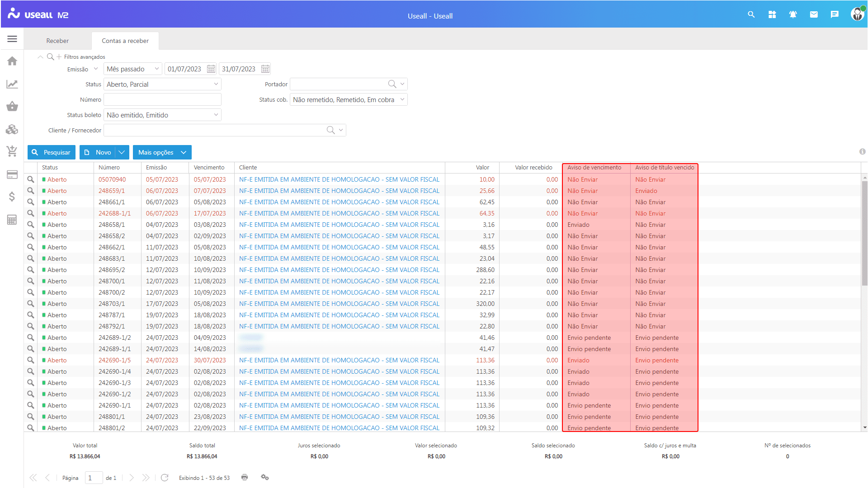Screen dimensions: 868x488
Task: Click the Número input field
Action: [x=162, y=100]
